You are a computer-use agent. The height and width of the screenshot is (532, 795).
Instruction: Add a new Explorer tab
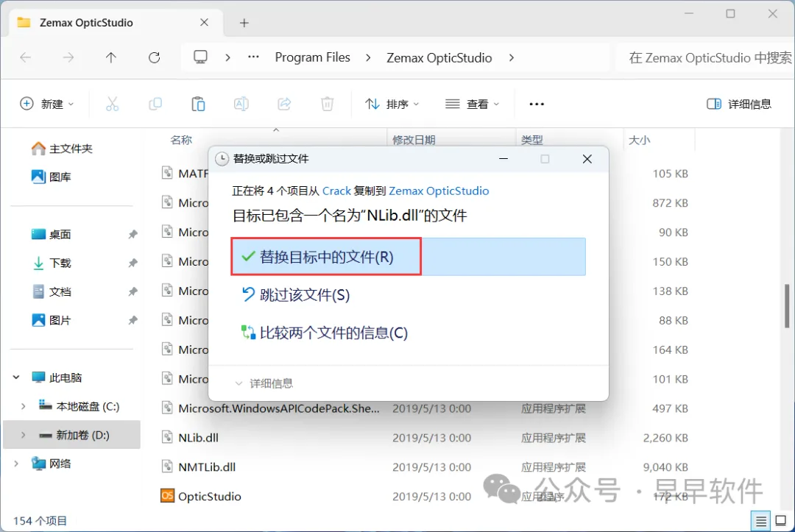[x=244, y=23]
